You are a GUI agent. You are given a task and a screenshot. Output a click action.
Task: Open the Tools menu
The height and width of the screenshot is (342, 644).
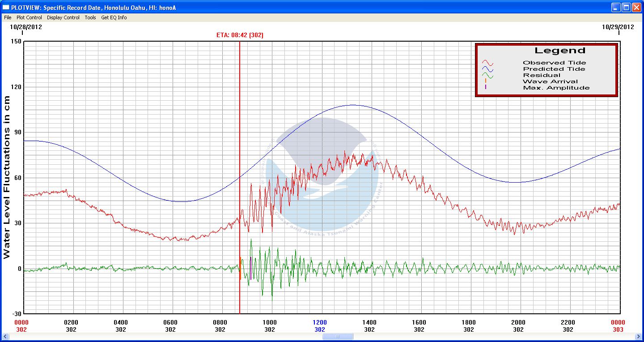pos(90,17)
